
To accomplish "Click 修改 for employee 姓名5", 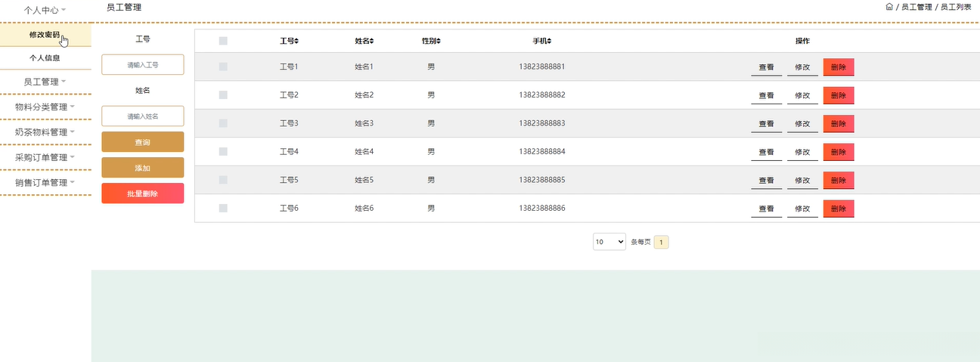I will pos(803,181).
